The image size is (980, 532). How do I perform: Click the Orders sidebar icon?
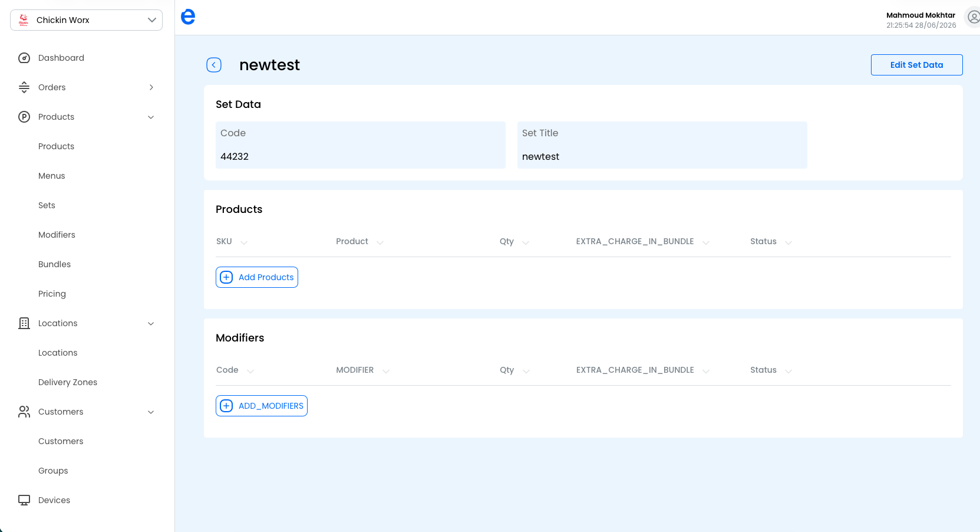click(24, 87)
